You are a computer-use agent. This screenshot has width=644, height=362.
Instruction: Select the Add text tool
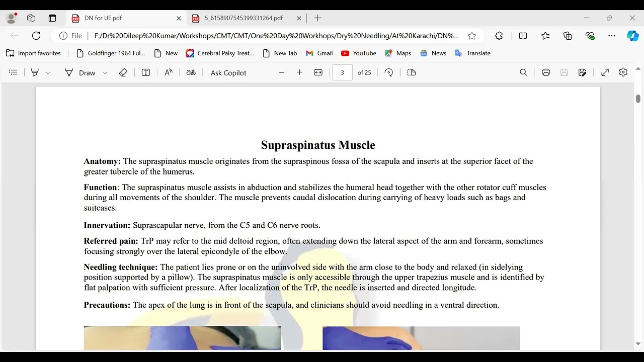(x=146, y=72)
